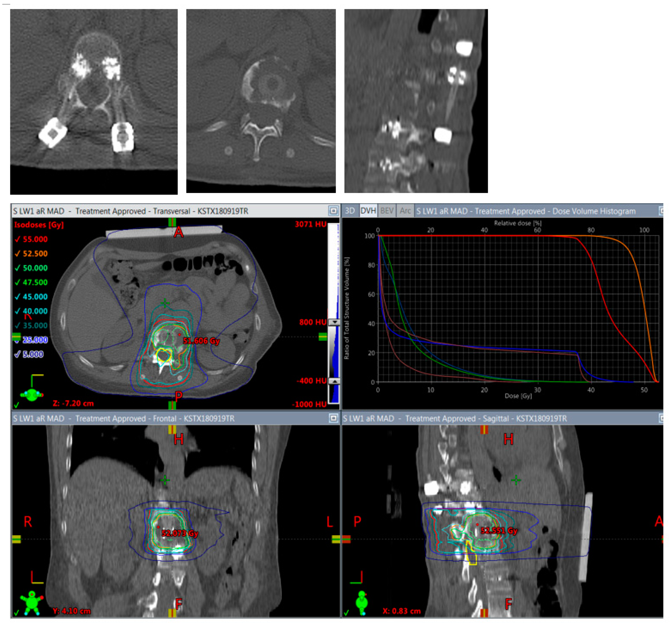This screenshot has width=672, height=626.
Task: Maximize the Frontal view panel
Action: (x=333, y=418)
